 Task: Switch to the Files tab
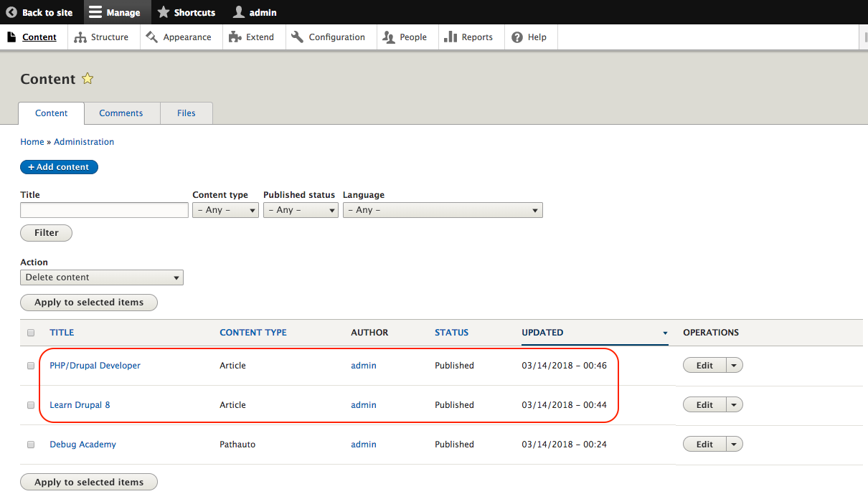(186, 113)
